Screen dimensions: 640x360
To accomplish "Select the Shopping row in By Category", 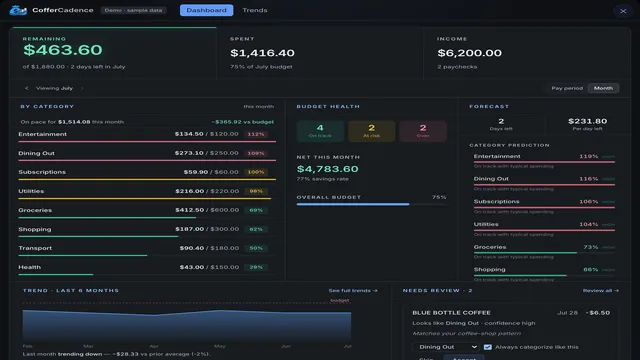I will [x=147, y=231].
